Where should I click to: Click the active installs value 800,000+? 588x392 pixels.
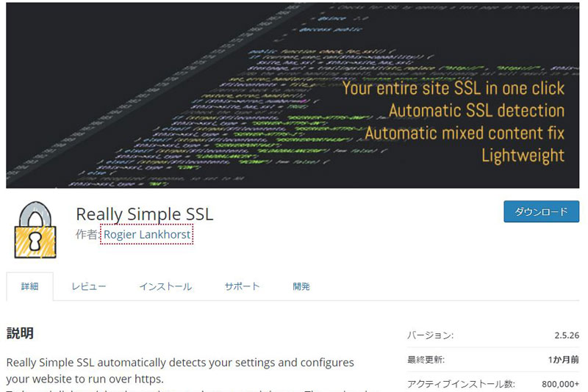560,384
